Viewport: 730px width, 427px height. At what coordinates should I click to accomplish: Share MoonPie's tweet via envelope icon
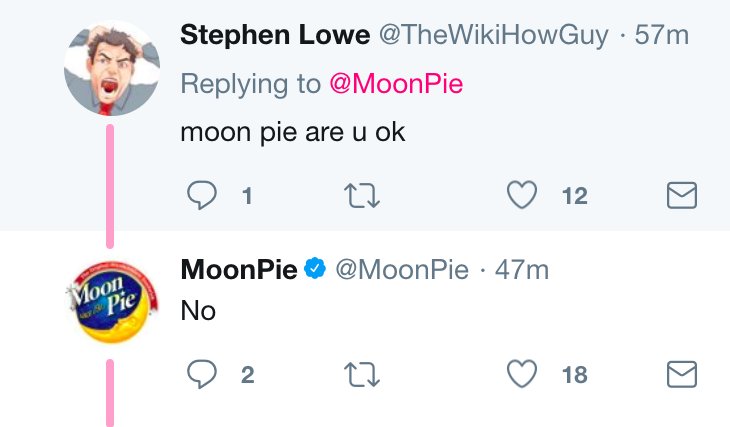pos(682,374)
